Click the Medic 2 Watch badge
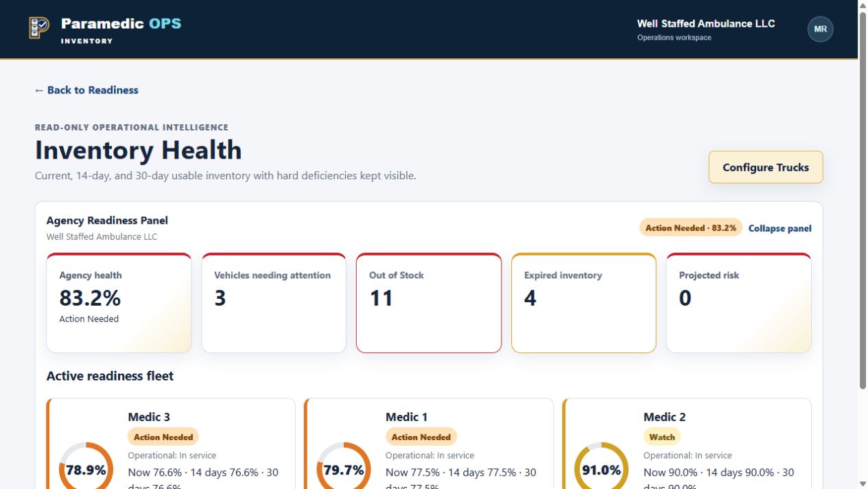The image size is (868, 489). coord(662,437)
